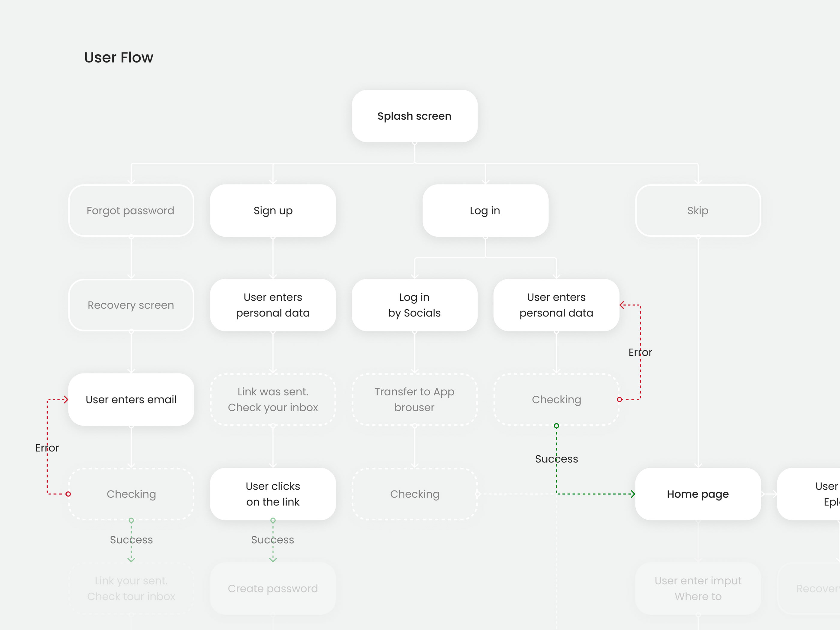Screen dimensions: 840x630
Task: Click the User clicks on the link node
Action: coord(273,494)
